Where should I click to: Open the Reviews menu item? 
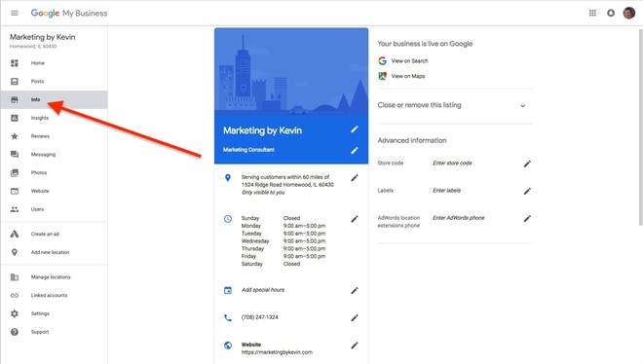point(40,136)
